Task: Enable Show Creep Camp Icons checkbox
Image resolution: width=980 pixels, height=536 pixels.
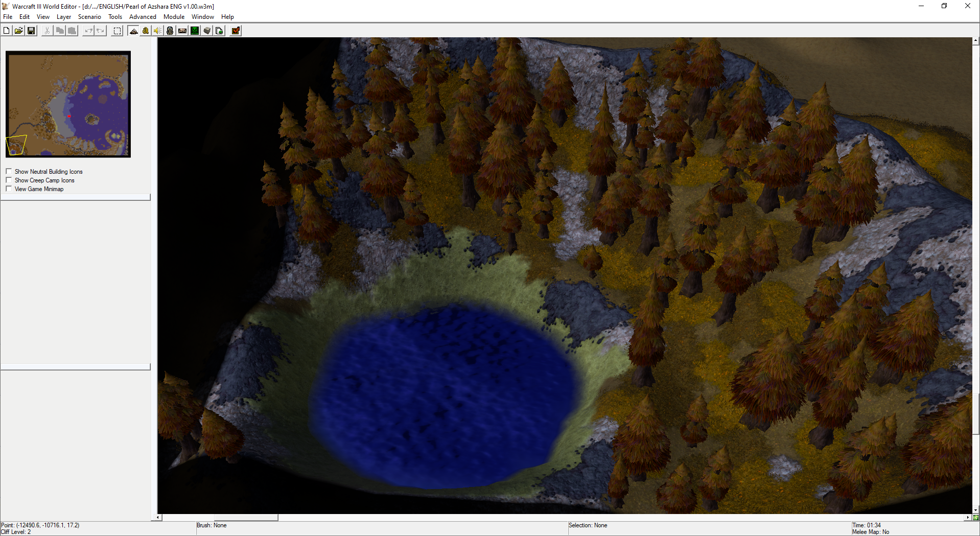Action: click(x=9, y=180)
